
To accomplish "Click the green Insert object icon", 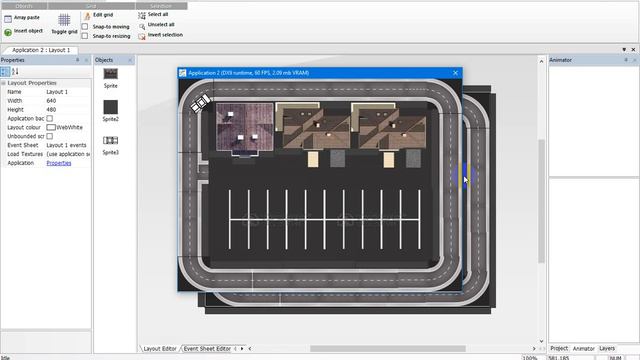I will click(8, 32).
